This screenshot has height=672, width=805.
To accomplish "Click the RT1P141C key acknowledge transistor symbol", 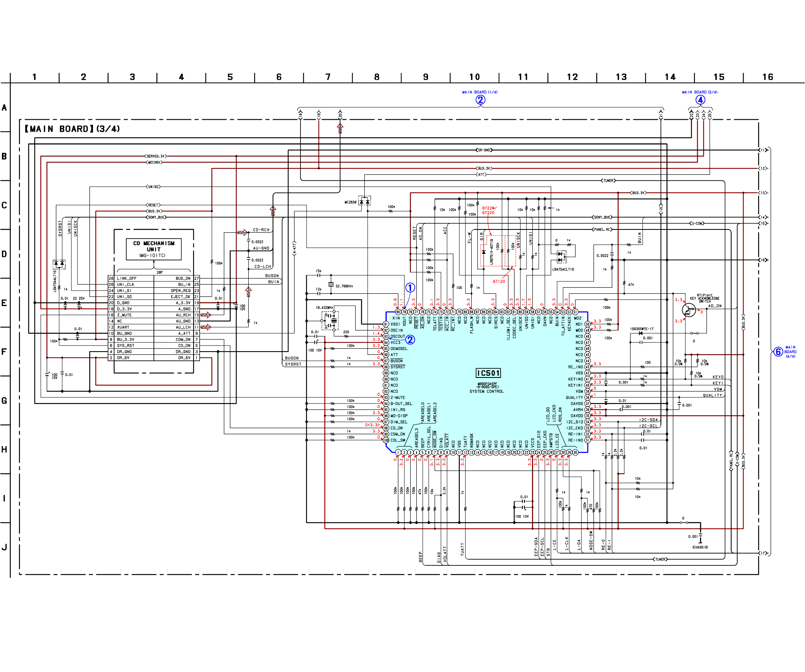I will click(x=688, y=310).
